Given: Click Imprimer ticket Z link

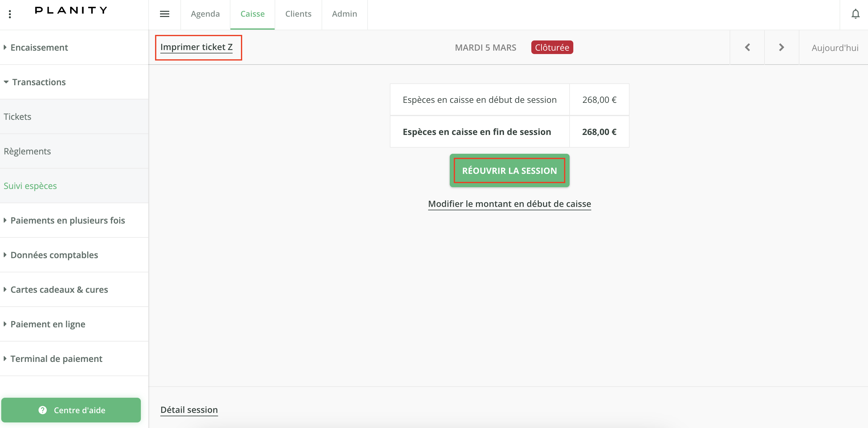Looking at the screenshot, I should [196, 47].
